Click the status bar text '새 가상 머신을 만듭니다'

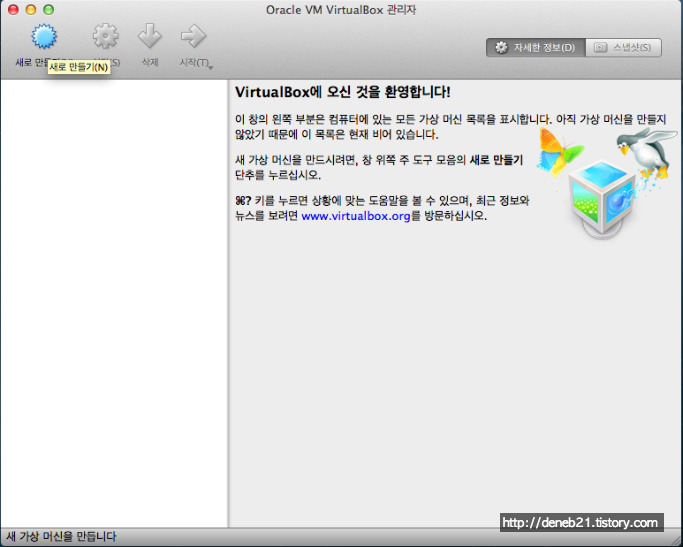(61, 536)
